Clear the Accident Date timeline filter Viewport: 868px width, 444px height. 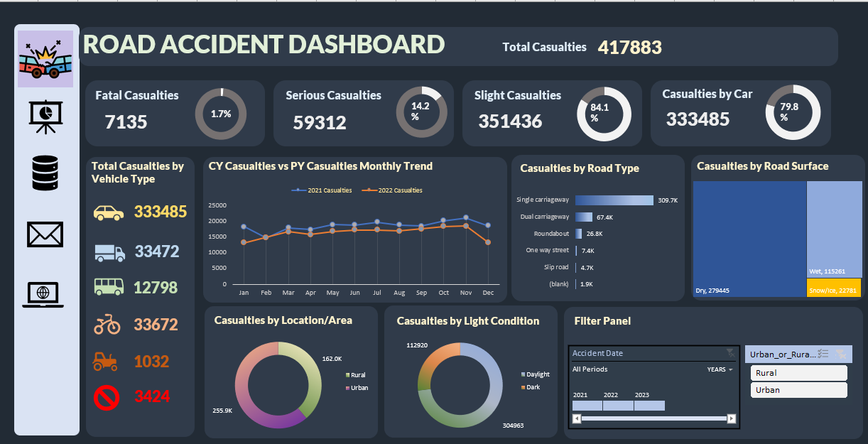(730, 353)
